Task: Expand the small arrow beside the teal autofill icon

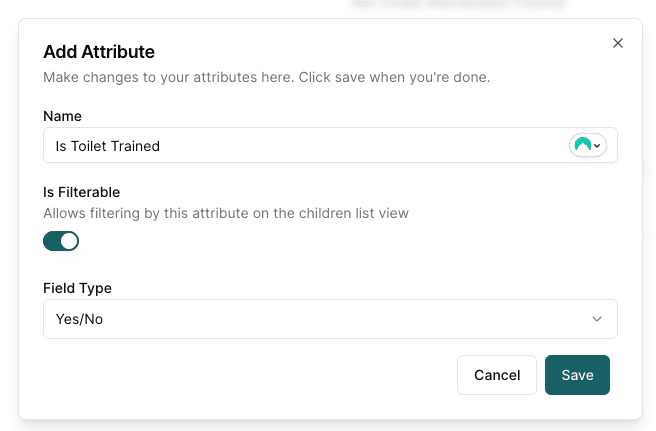Action: click(x=597, y=146)
